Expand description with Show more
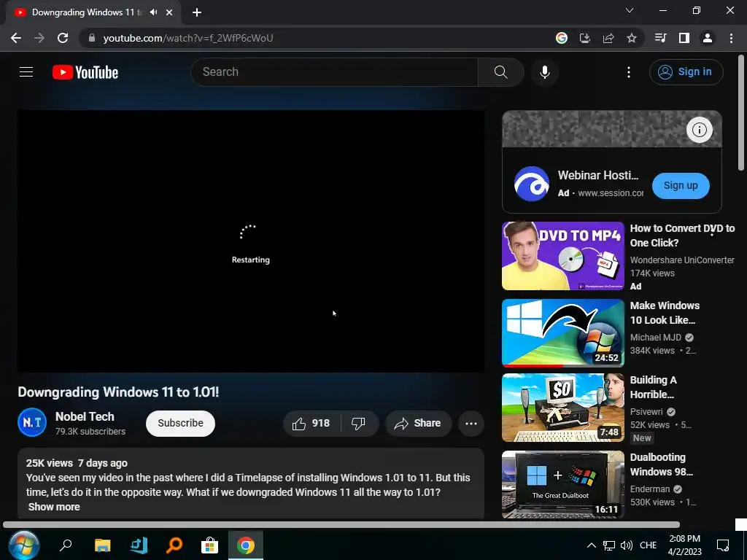Viewport: 747px width, 560px height. pyautogui.click(x=54, y=507)
